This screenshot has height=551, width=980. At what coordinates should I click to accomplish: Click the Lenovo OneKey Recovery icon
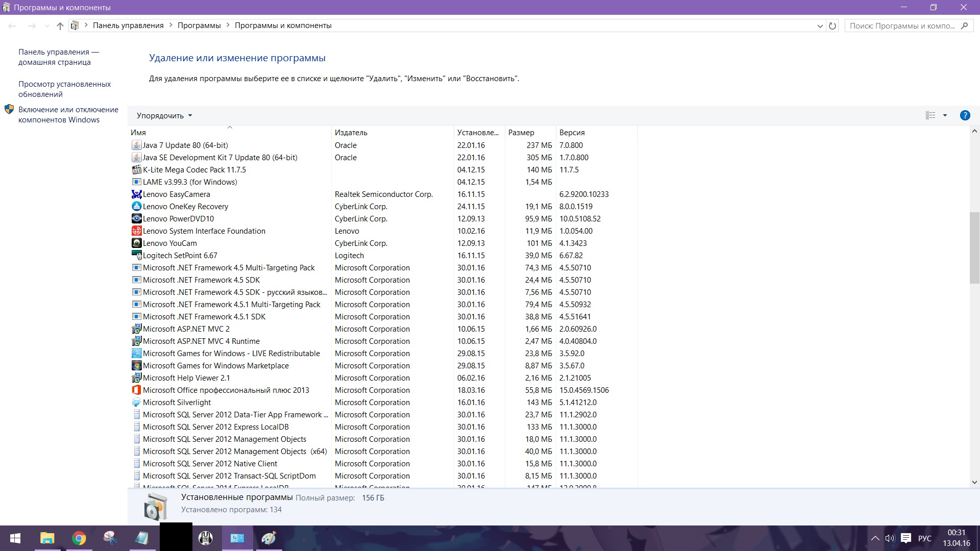click(136, 207)
